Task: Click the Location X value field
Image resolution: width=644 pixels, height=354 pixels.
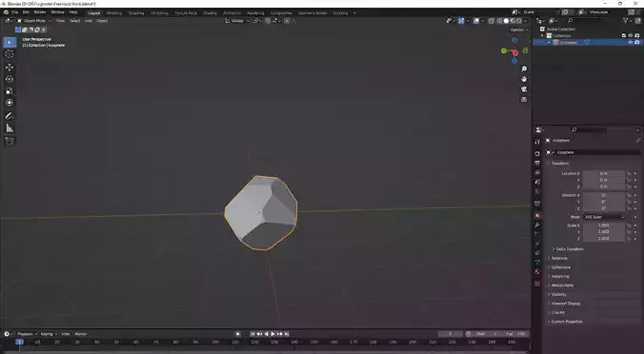Action: (x=603, y=173)
